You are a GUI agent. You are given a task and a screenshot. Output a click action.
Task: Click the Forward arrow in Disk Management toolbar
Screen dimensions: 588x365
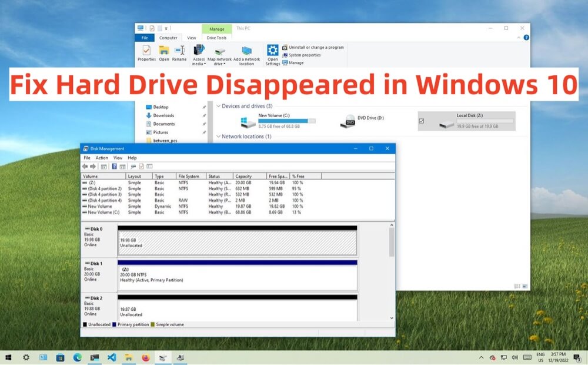pos(93,167)
